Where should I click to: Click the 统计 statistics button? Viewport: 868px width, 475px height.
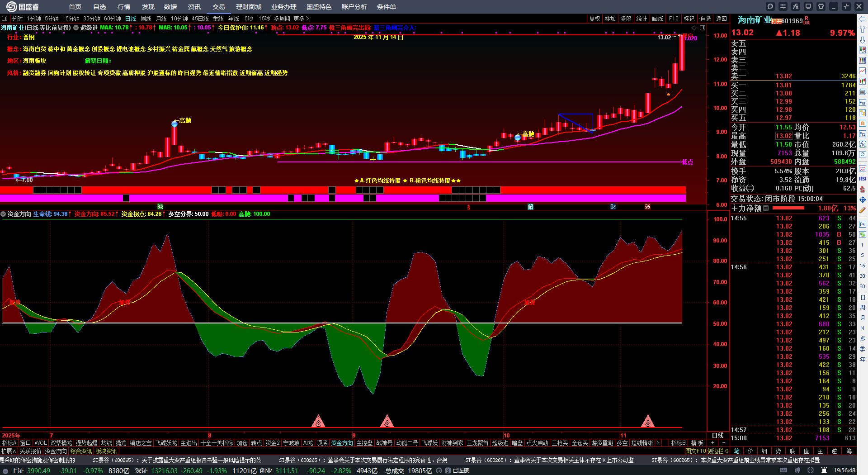642,19
